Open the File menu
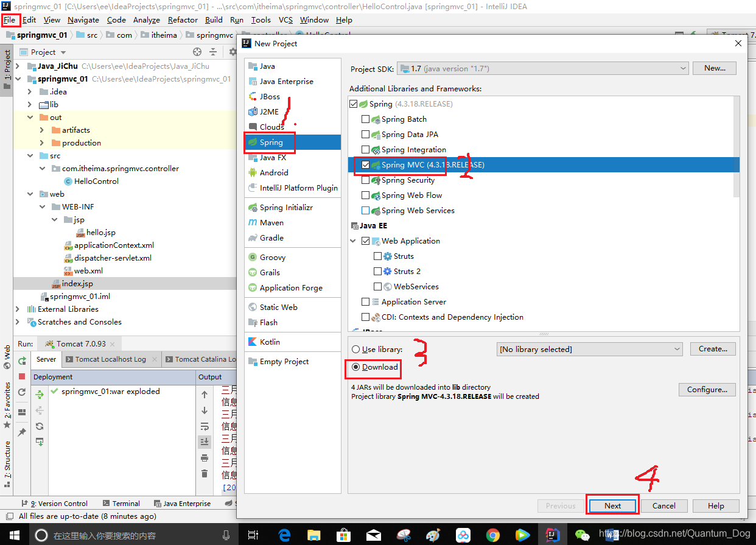This screenshot has width=756, height=545. click(x=10, y=19)
